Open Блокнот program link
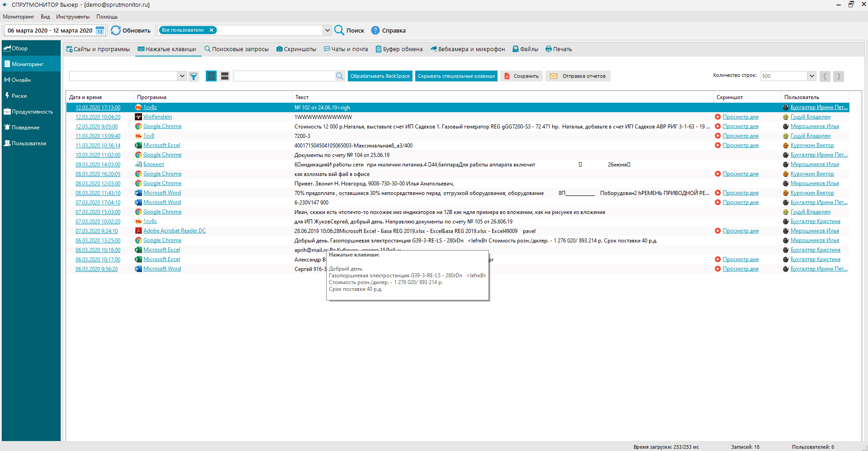Image resolution: width=868 pixels, height=451 pixels. pyautogui.click(x=154, y=164)
